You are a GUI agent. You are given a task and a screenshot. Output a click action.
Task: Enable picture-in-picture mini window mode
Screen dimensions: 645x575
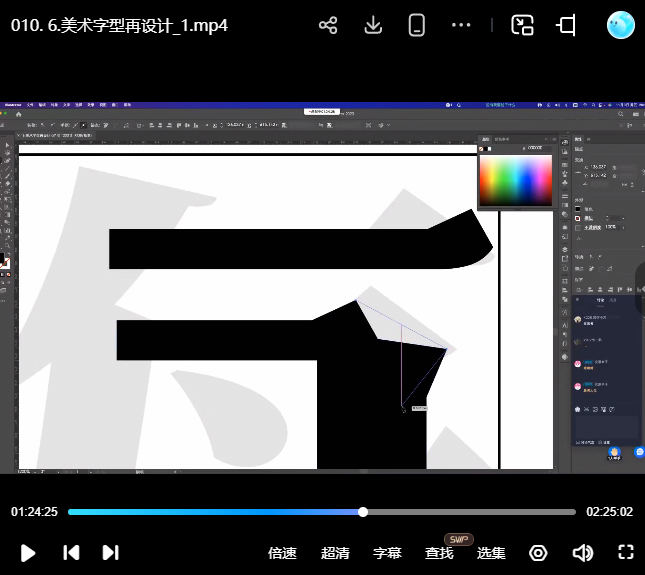(522, 25)
